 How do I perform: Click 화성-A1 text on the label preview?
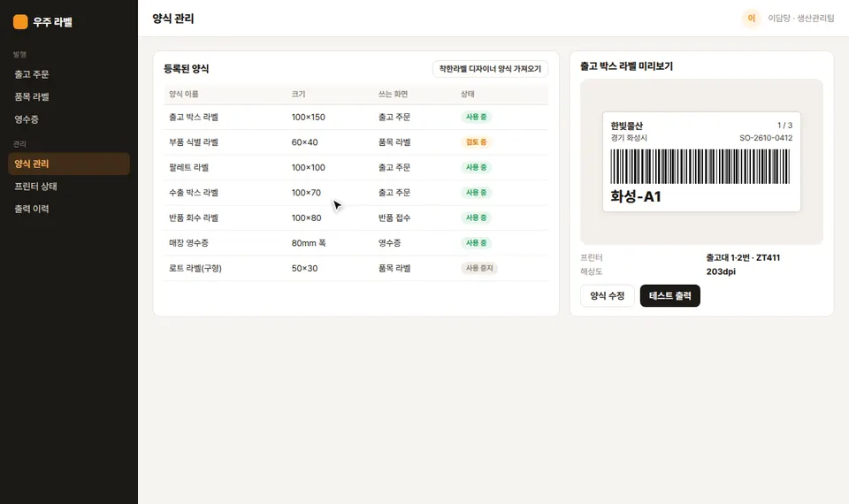point(636,196)
